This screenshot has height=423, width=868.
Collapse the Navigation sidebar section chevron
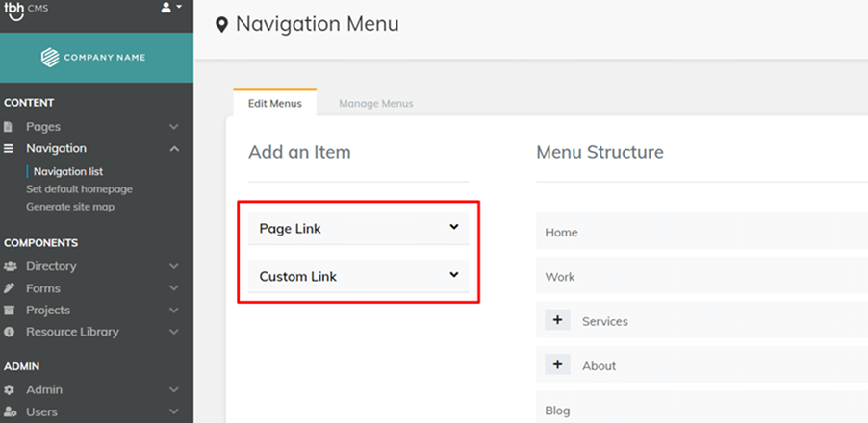[x=174, y=149]
